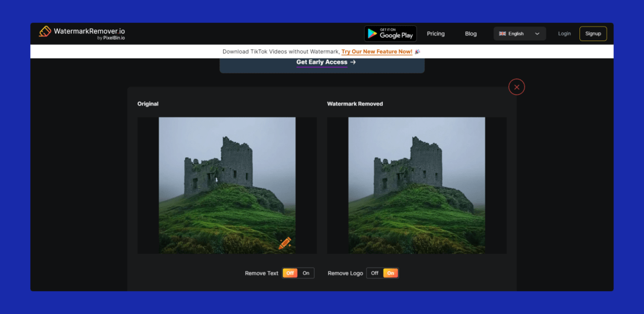Set Remove Text to Off
The image size is (644, 314).
[290, 273]
